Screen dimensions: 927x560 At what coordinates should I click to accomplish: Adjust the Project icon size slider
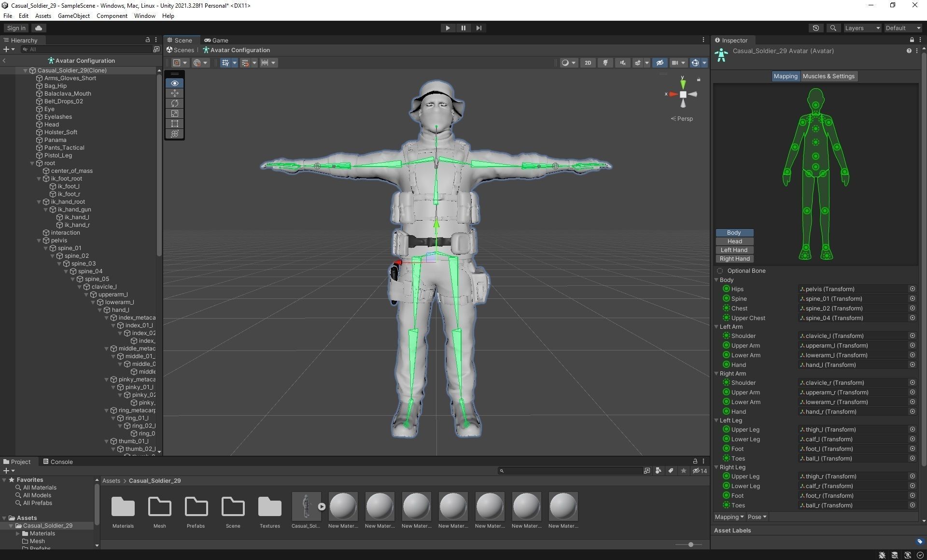[x=691, y=545]
